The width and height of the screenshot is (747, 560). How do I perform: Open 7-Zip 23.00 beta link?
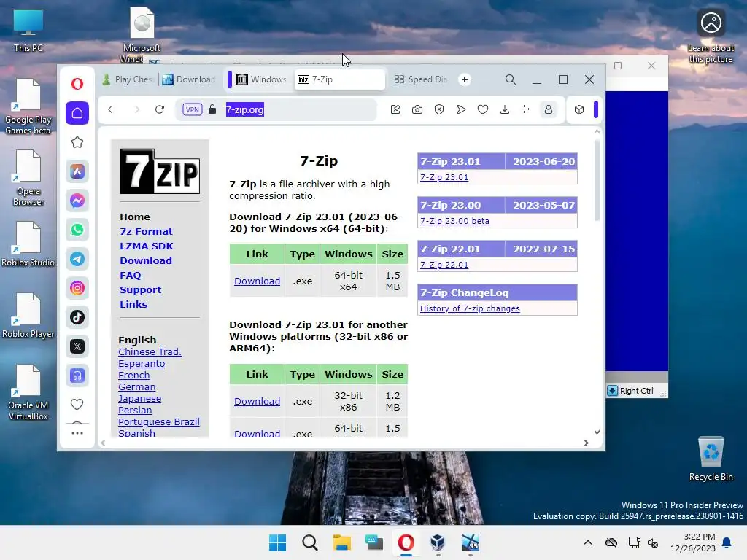click(454, 221)
